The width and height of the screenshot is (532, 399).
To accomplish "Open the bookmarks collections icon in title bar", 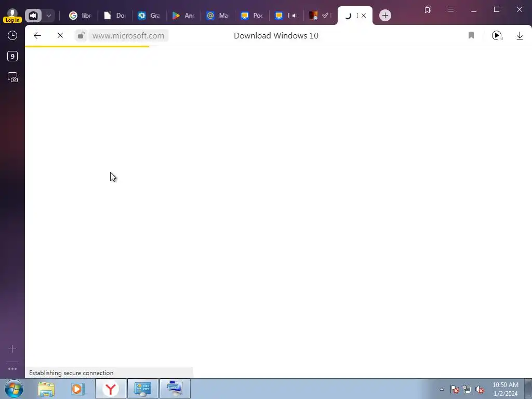I will [428, 9].
